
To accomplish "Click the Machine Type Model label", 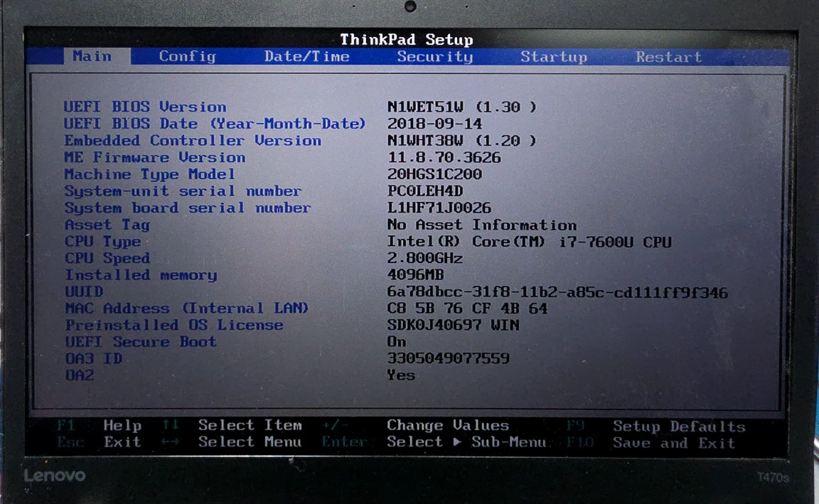I will pos(149,174).
